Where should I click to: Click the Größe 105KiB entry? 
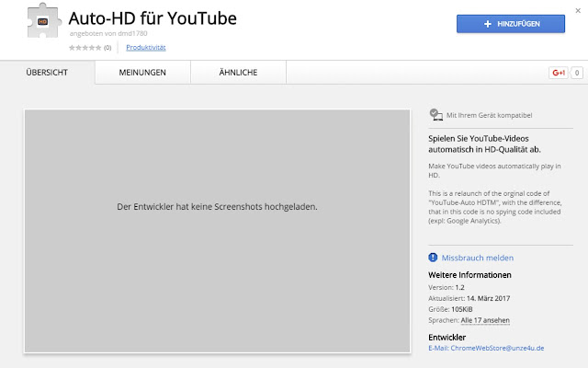coord(450,309)
